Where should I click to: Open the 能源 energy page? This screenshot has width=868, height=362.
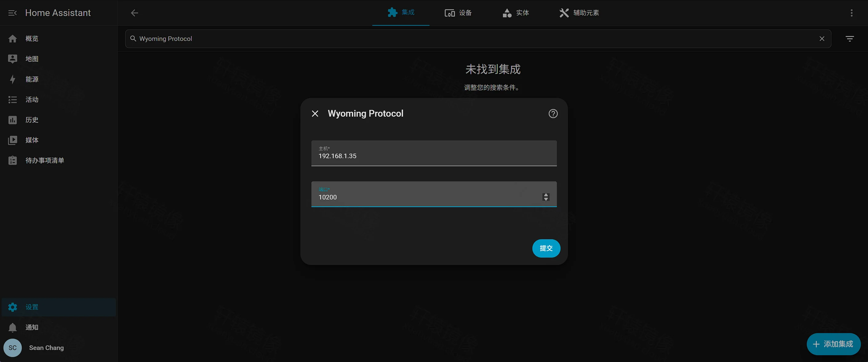click(x=59, y=79)
